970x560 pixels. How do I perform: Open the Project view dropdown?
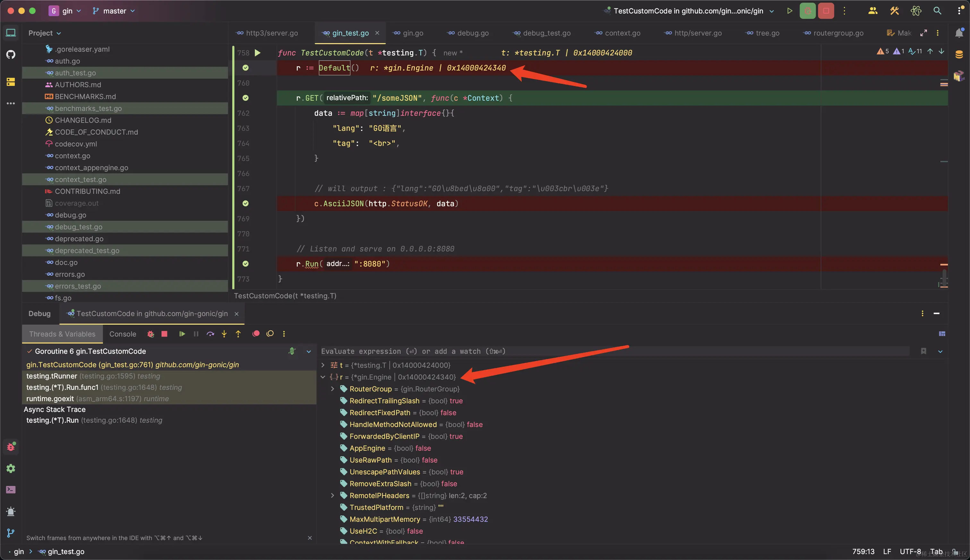pos(45,33)
